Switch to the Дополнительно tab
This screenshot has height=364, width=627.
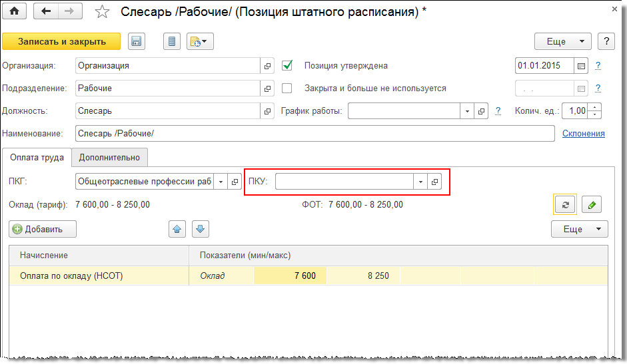pyautogui.click(x=109, y=158)
